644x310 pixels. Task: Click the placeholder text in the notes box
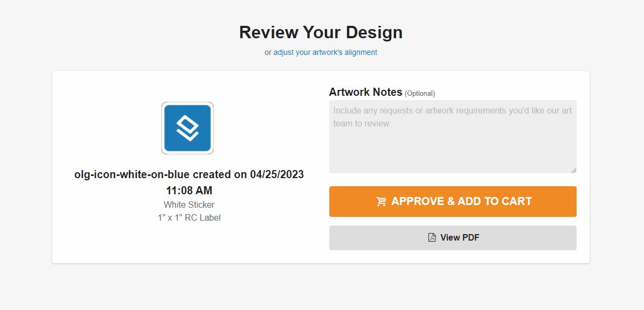tap(452, 111)
